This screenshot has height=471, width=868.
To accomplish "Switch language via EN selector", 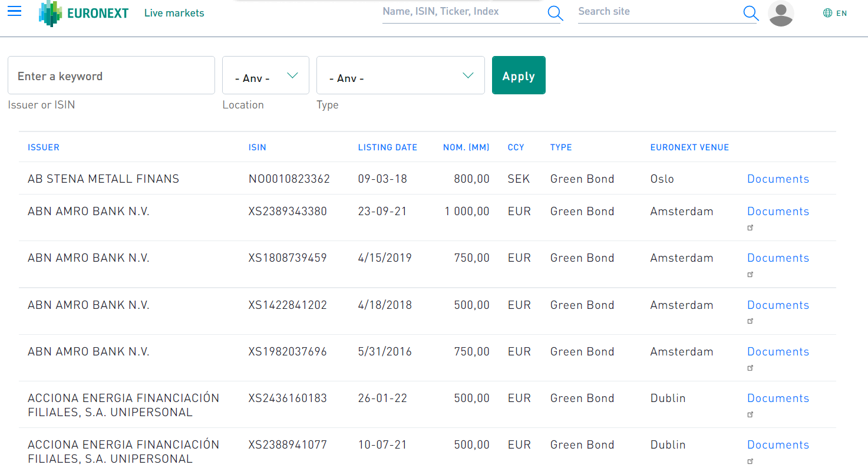I will 841,13.
